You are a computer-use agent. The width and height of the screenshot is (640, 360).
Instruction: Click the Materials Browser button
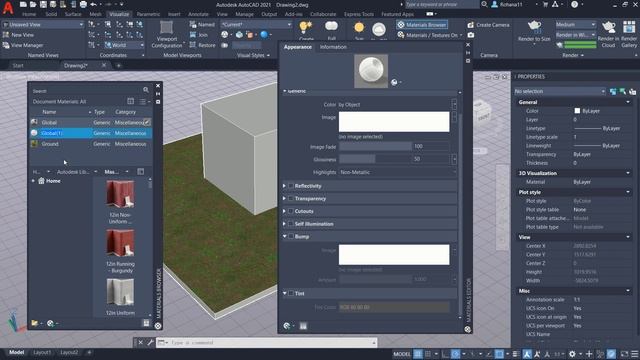tap(422, 24)
